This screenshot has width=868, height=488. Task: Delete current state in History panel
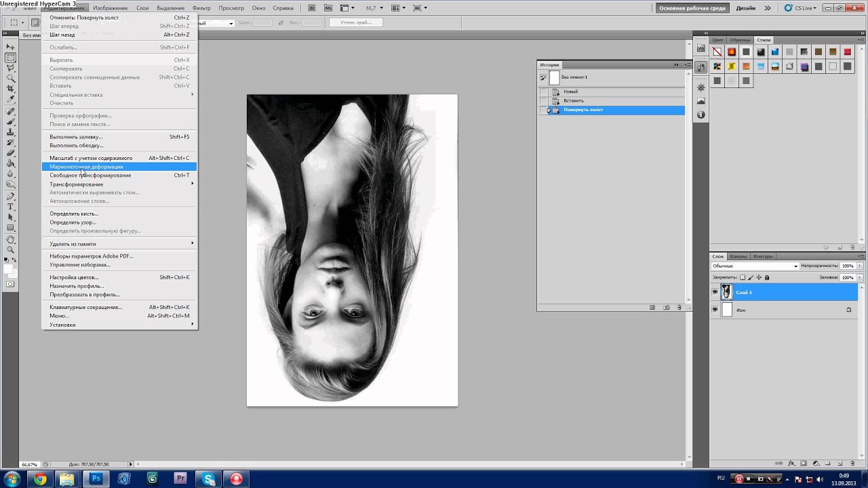point(679,307)
